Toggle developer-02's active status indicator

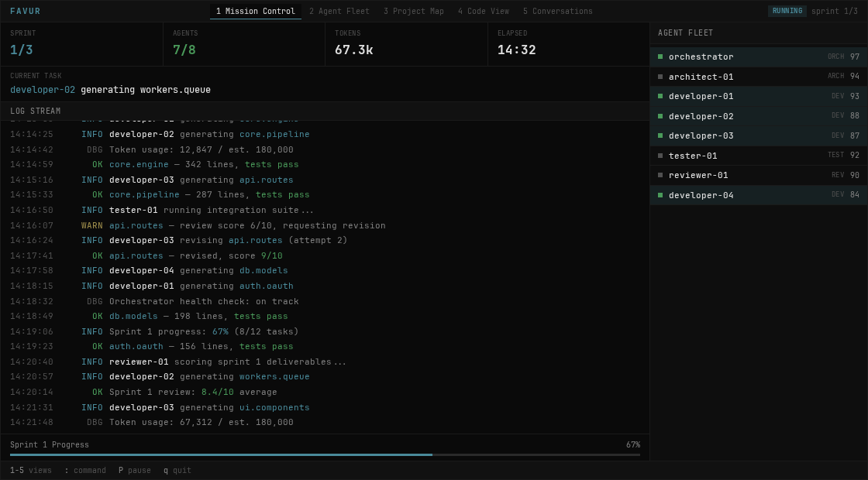click(660, 116)
